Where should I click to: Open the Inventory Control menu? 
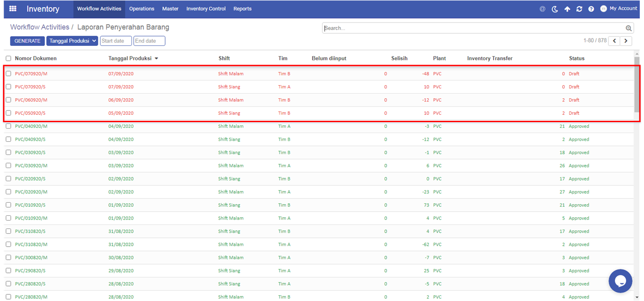click(x=205, y=9)
